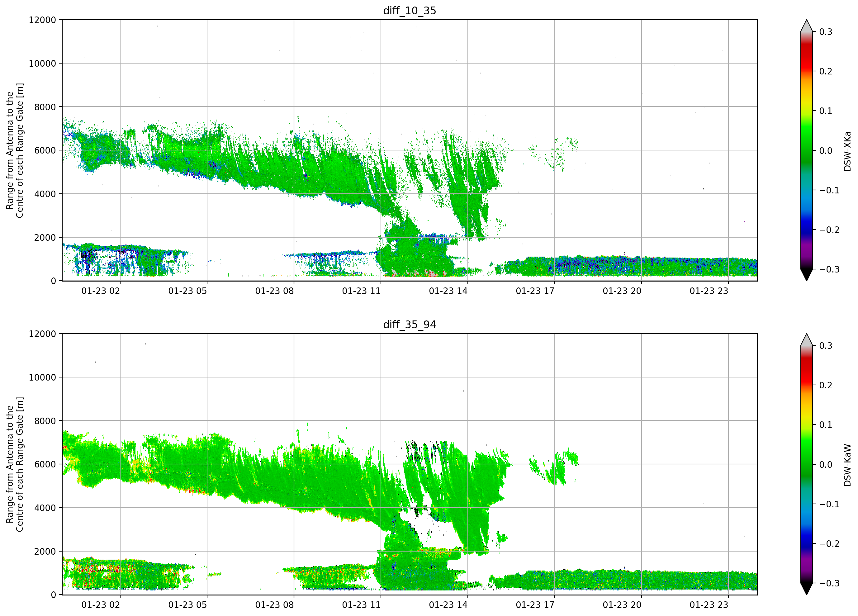
Task: Click the diff_35_94 plot title
Action: pyautogui.click(x=410, y=325)
